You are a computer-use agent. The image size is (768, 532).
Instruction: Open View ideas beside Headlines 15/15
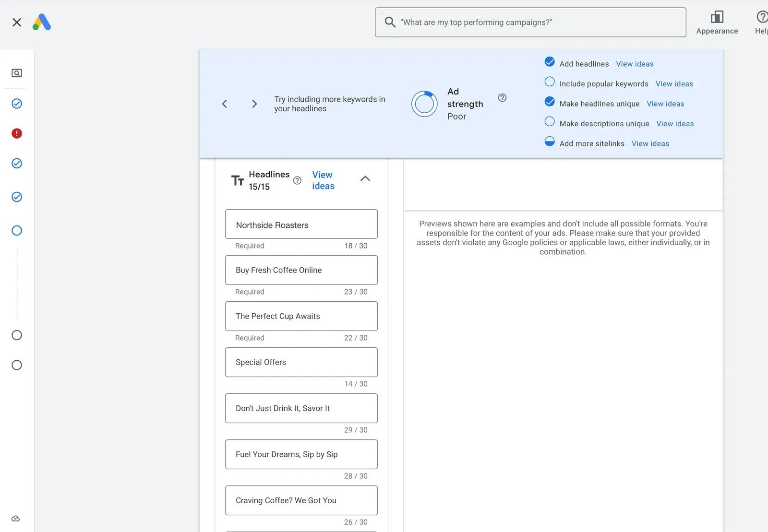coord(323,180)
